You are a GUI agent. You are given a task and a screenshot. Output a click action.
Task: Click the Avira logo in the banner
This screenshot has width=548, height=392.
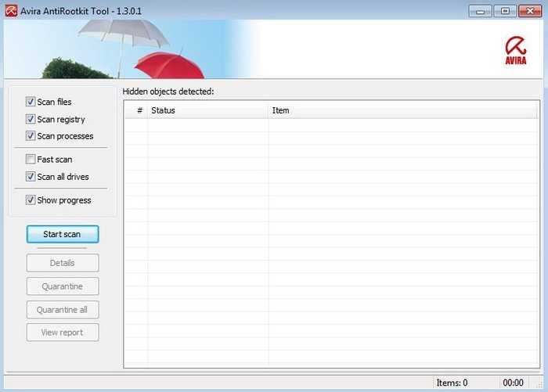click(x=516, y=51)
